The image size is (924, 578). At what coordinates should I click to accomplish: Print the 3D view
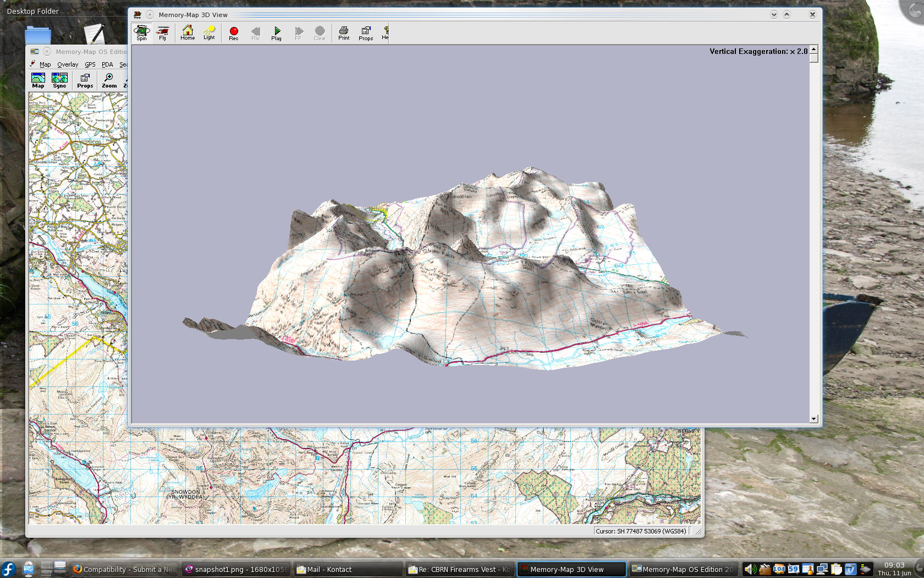(344, 33)
